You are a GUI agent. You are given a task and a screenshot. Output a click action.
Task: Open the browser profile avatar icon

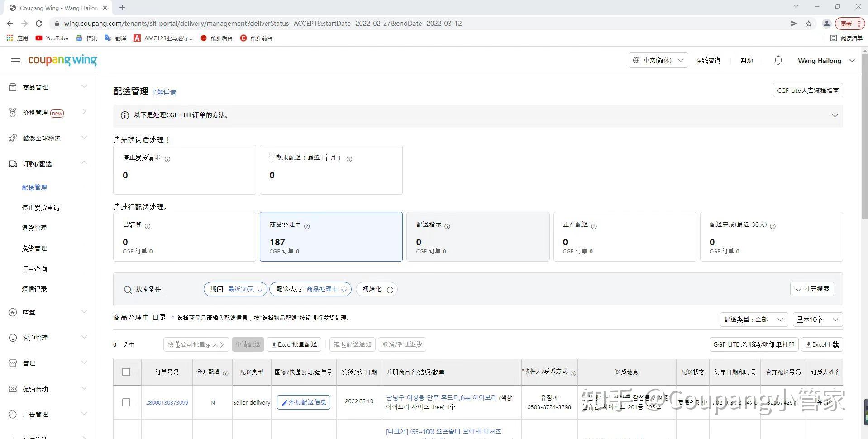(826, 24)
